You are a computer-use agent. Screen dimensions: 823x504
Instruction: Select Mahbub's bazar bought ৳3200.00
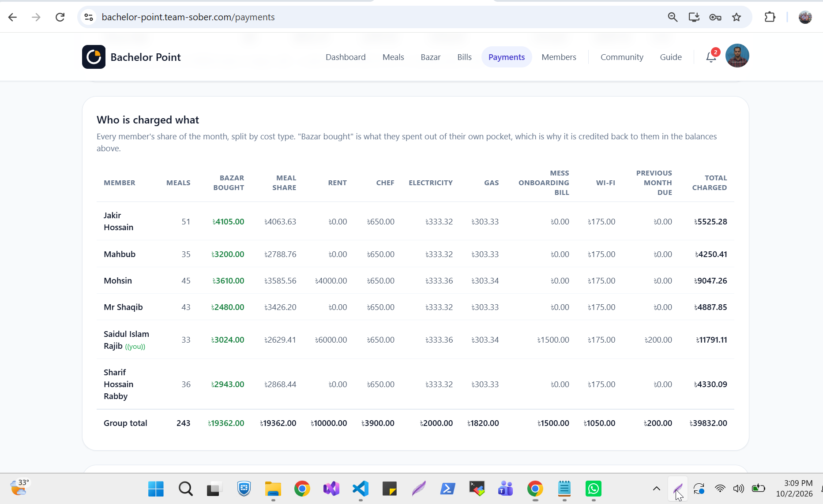(228, 254)
